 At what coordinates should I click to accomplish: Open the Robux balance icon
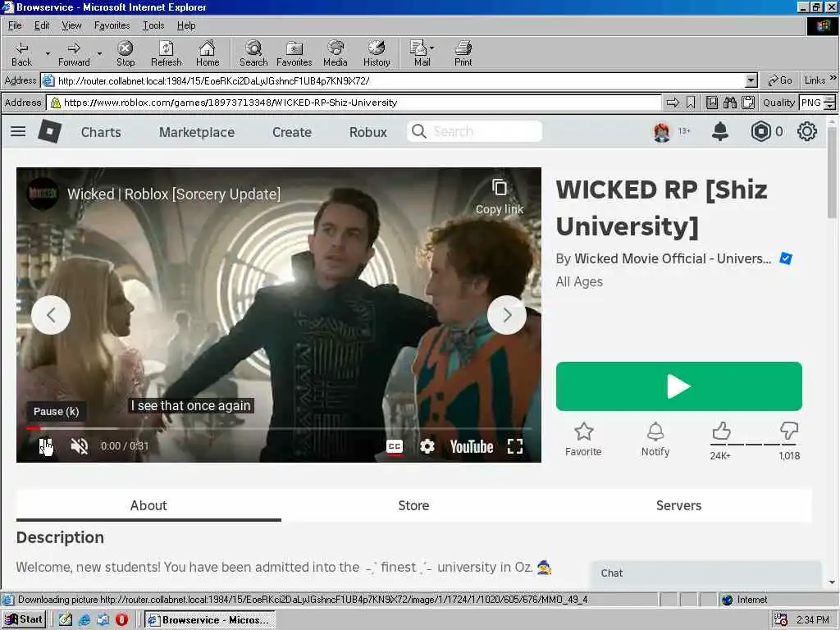point(761,131)
